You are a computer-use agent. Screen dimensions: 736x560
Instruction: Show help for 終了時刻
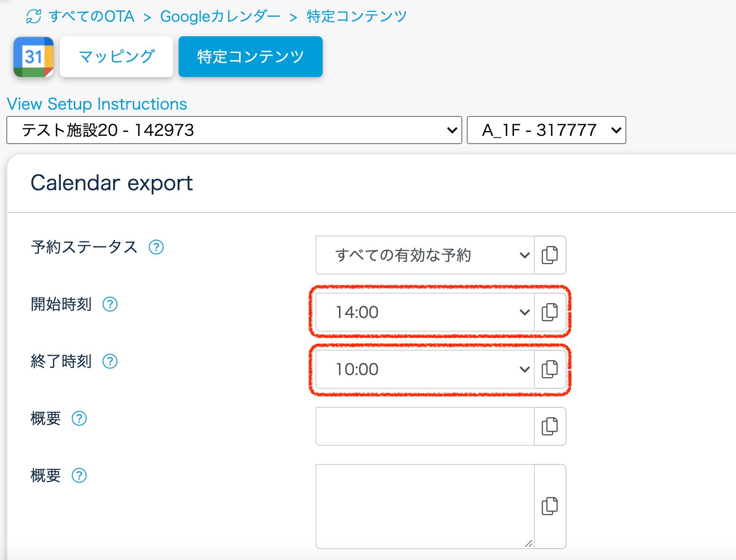110,362
